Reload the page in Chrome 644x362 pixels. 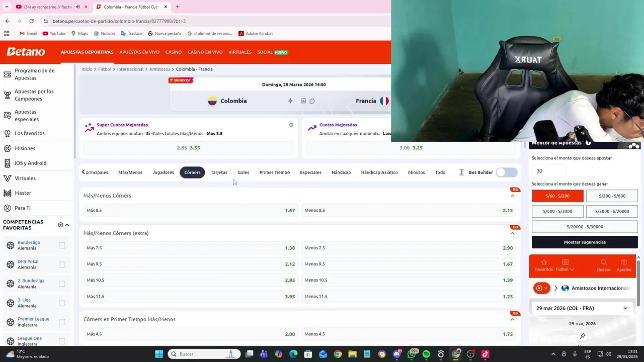(31, 21)
